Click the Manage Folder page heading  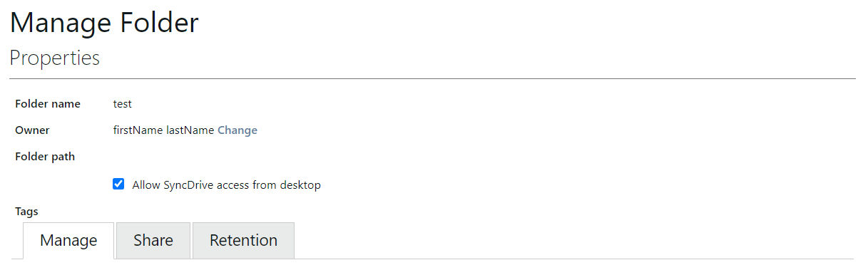[104, 23]
